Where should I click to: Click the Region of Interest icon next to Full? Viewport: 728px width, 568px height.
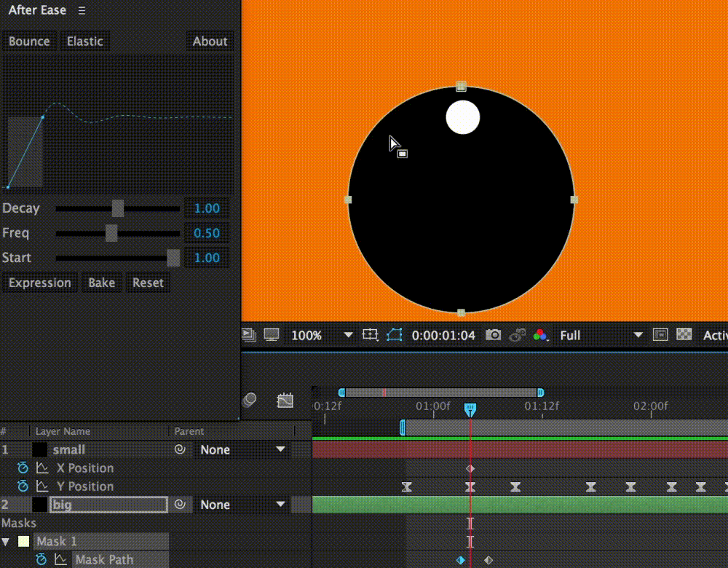click(x=660, y=335)
